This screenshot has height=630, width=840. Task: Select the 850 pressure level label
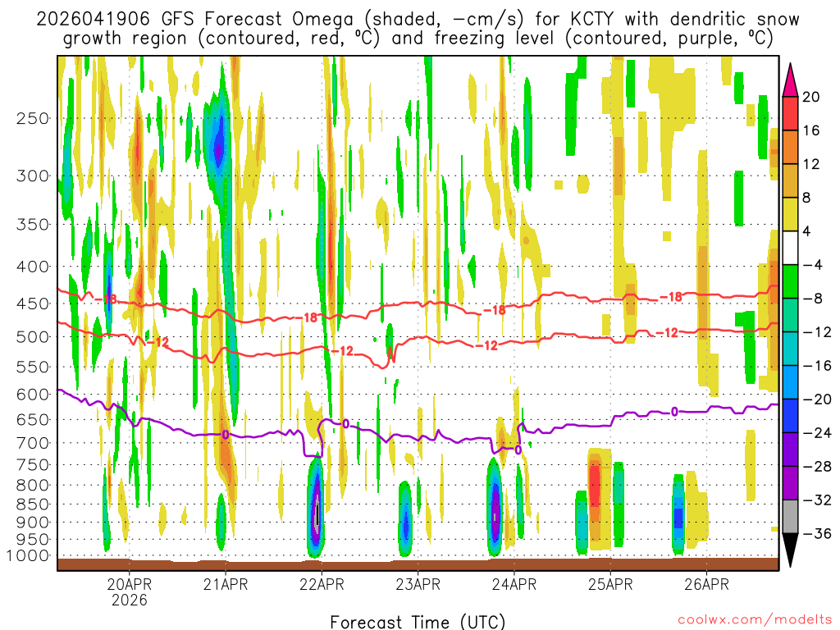[33, 504]
